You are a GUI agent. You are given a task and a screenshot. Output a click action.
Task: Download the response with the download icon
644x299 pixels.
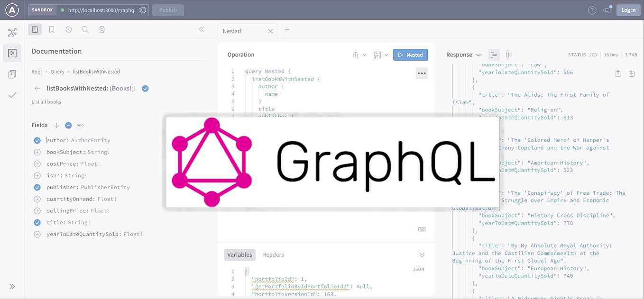631,73
